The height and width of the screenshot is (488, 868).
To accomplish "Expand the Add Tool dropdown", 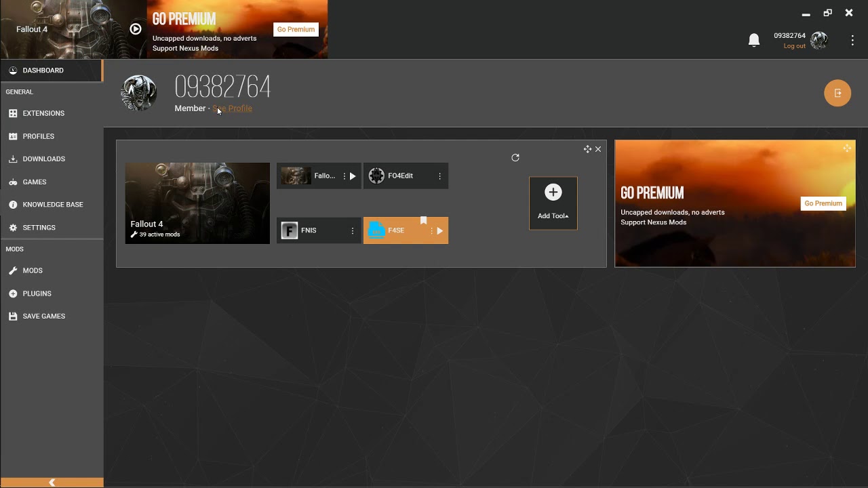I will pyautogui.click(x=553, y=203).
